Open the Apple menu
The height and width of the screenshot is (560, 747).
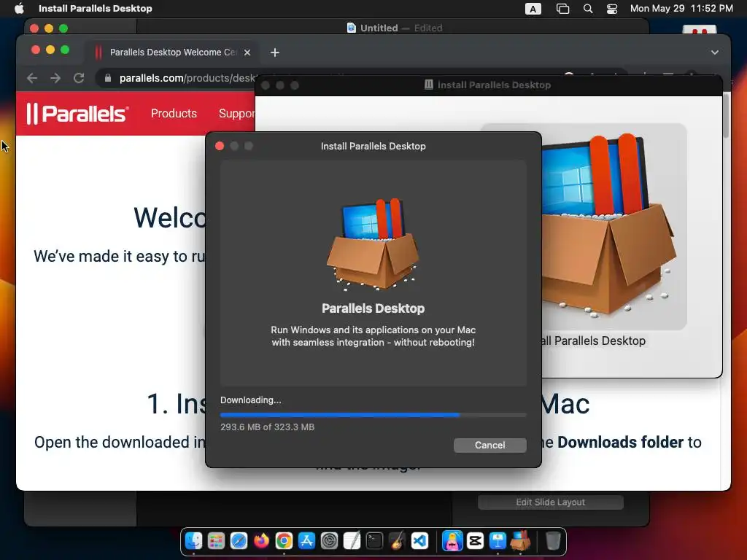[19, 9]
